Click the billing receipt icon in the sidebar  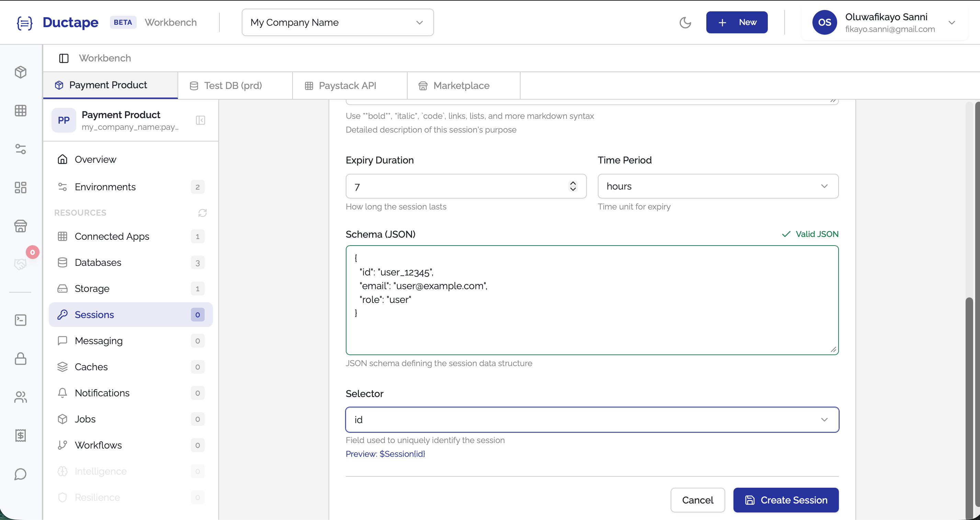click(x=21, y=436)
